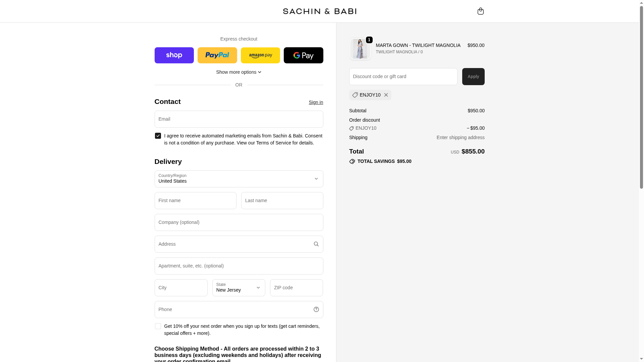Click the Sachin & Babi logo
Screen dimensions: 644x362
pyautogui.click(x=319, y=11)
